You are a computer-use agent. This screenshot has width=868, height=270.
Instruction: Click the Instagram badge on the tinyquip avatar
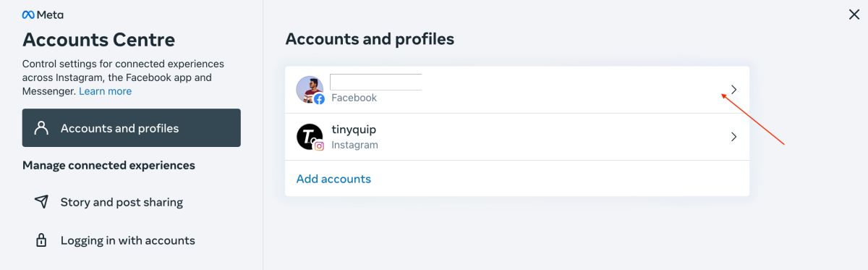click(x=319, y=146)
